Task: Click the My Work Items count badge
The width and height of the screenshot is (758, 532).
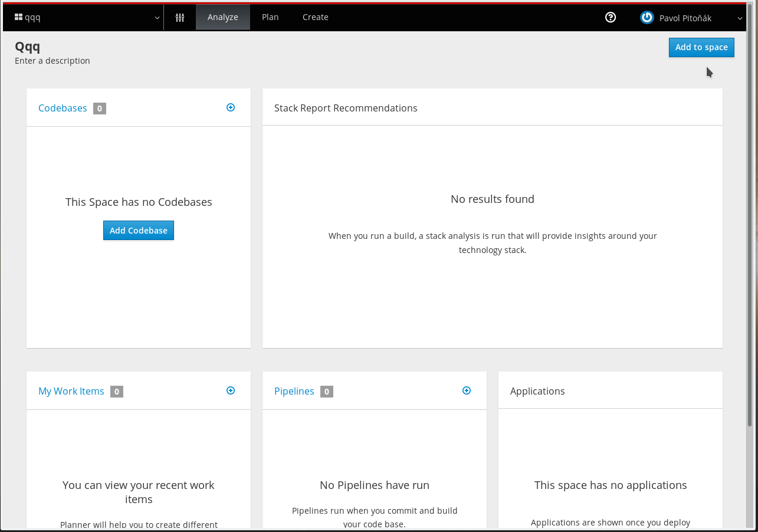Action: click(116, 392)
